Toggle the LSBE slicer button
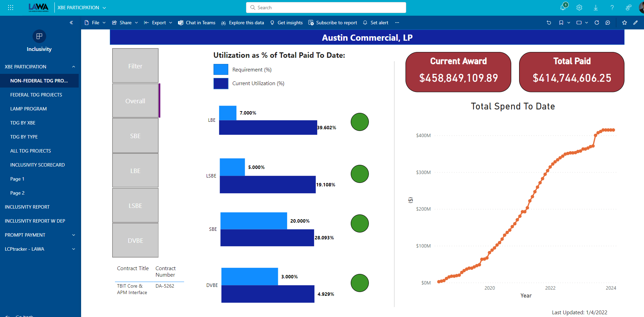Viewport: 644px width, 317px height. coord(135,205)
